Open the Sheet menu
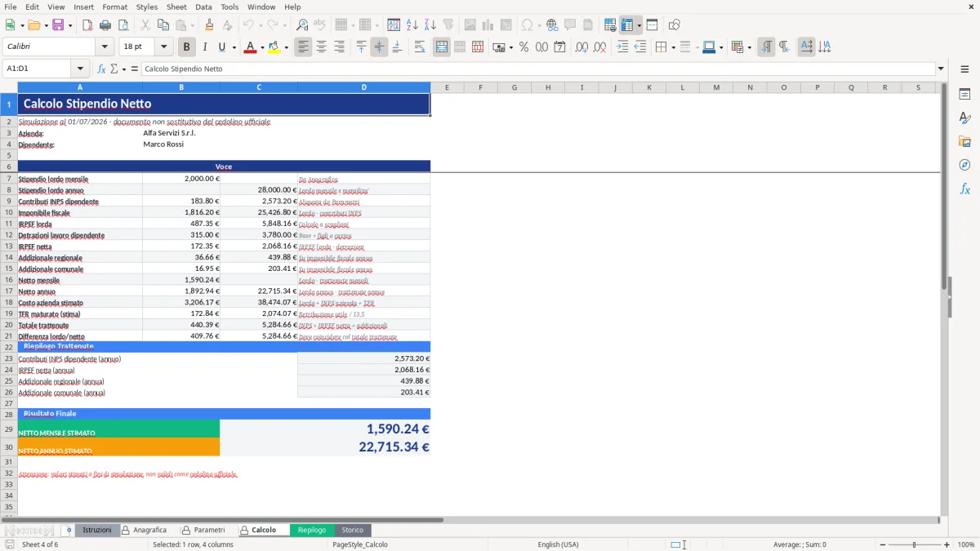980x551 pixels. (176, 7)
